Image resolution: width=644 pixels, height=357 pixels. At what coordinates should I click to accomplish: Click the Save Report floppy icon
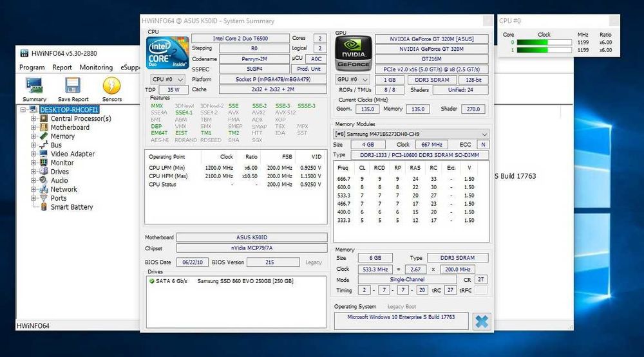73,86
